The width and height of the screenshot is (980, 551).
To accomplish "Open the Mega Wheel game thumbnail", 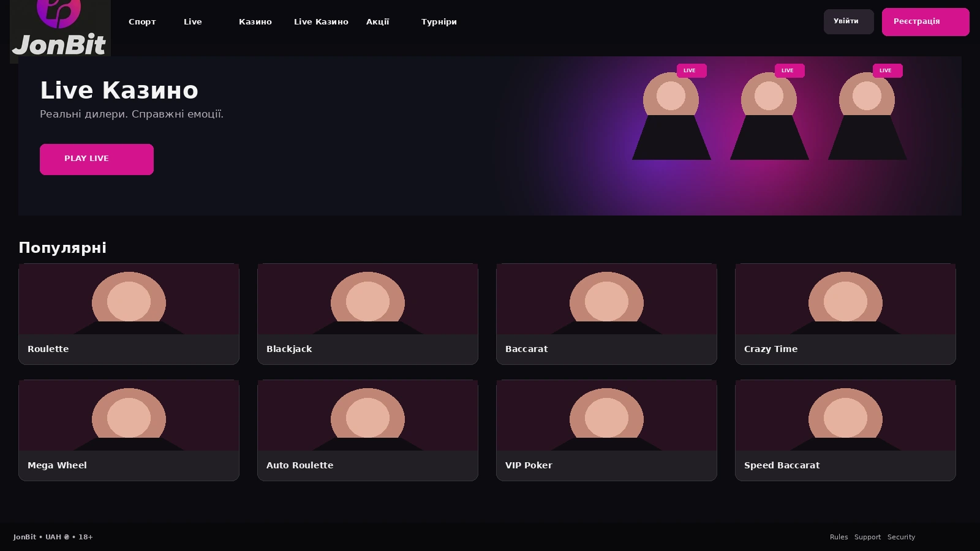I will point(129,415).
